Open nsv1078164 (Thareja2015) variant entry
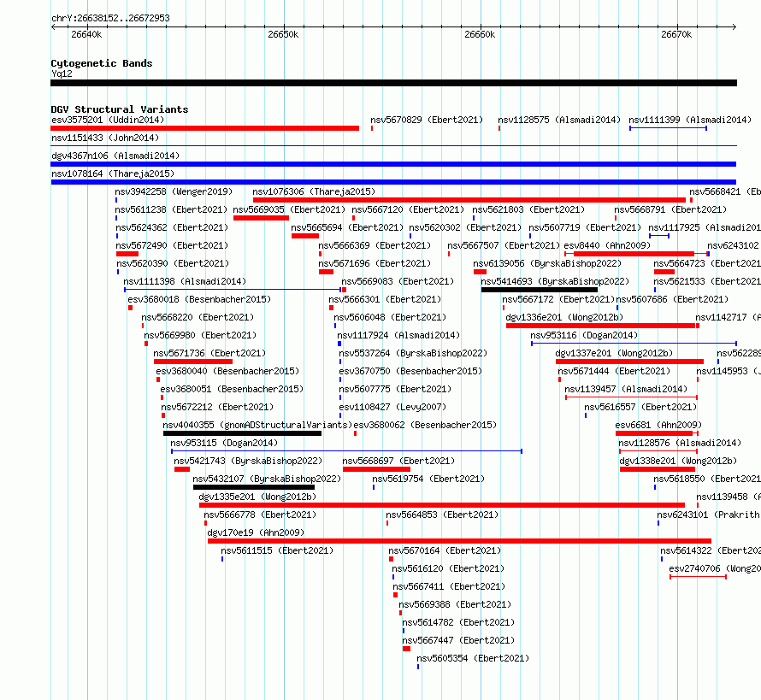Screen dimensions: 761x700 point(113,174)
